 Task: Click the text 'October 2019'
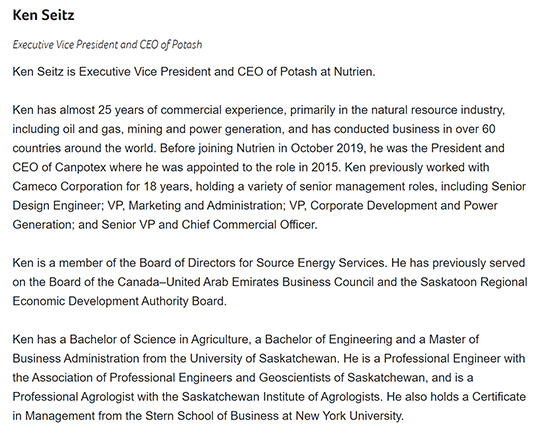pos(327,148)
